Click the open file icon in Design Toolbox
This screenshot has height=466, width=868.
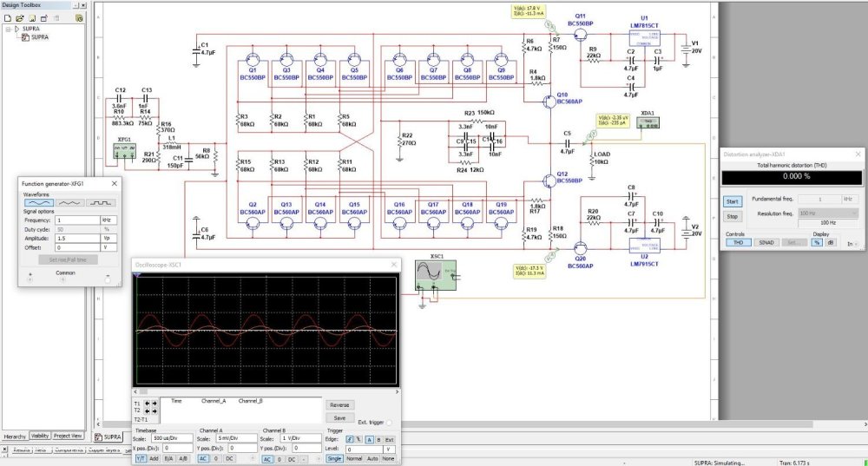pos(19,16)
